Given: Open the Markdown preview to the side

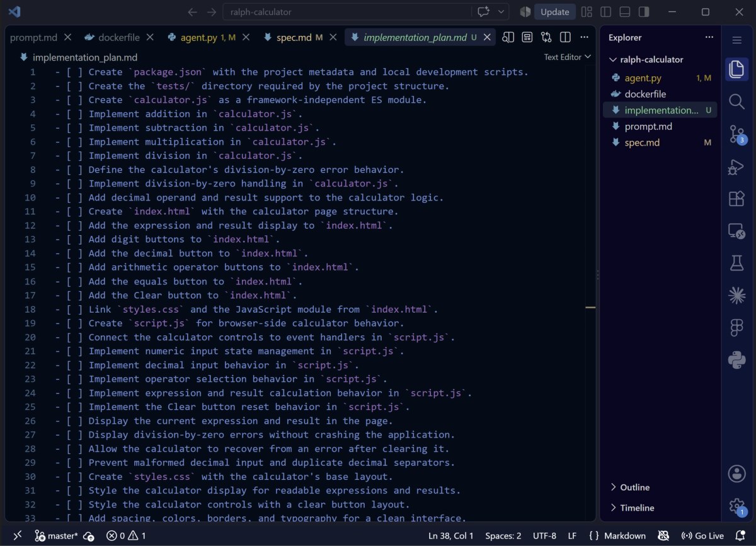Looking at the screenshot, I should tap(508, 38).
